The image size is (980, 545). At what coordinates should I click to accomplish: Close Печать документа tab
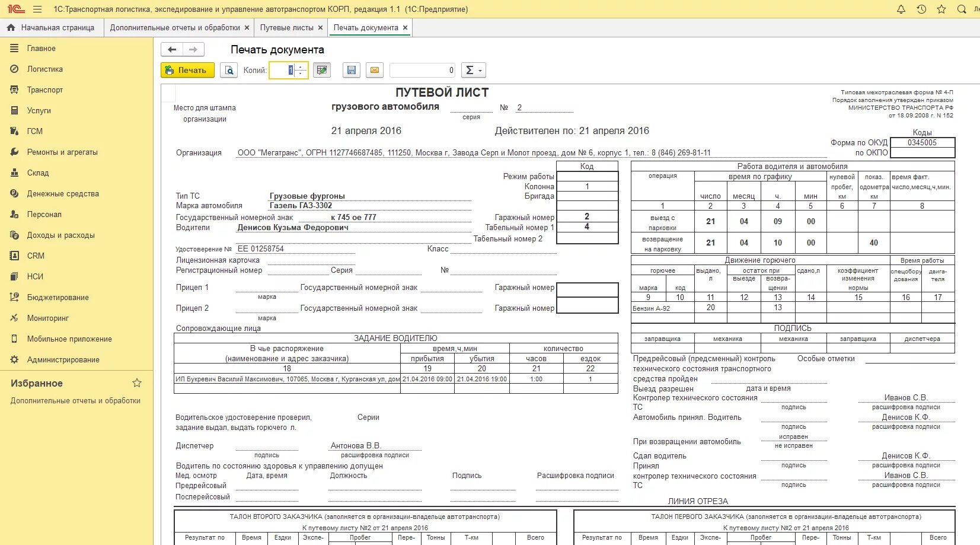406,28
